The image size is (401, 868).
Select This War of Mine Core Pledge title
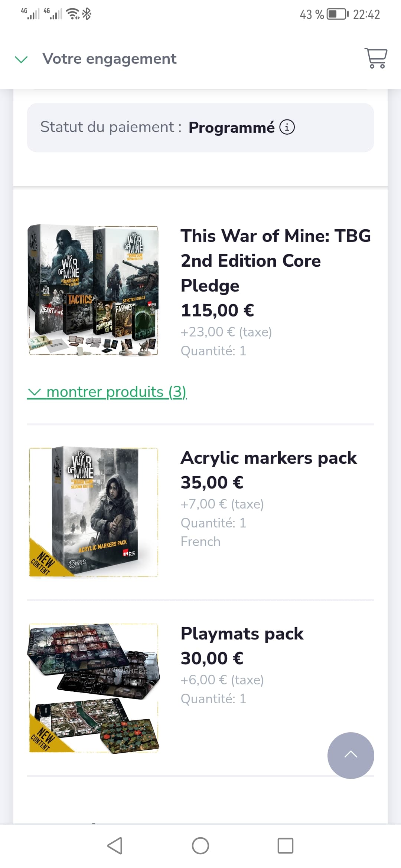[x=276, y=261]
